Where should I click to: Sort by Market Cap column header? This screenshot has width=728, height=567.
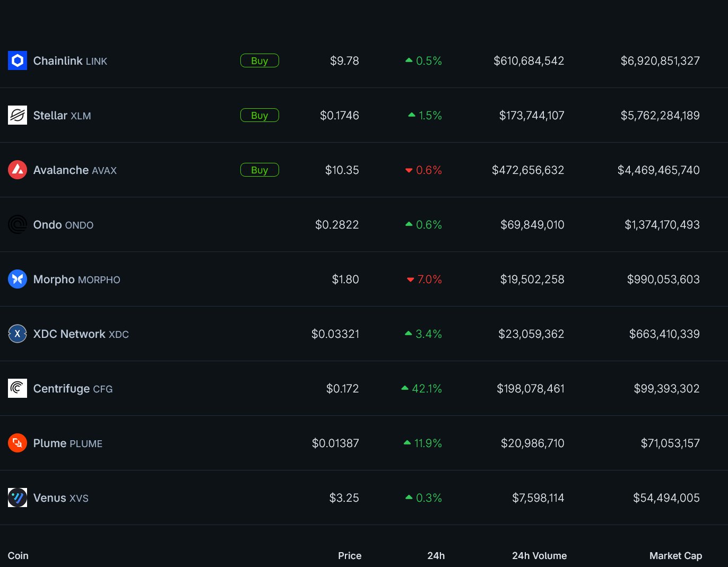(x=675, y=556)
